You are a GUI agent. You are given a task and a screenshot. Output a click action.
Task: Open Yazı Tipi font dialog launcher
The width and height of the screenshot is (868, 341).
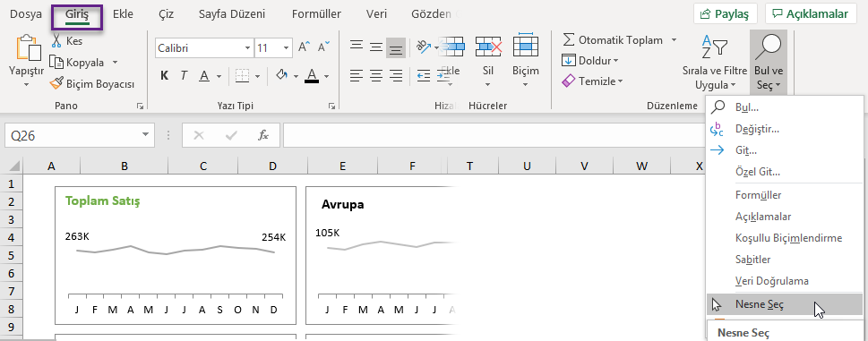click(x=331, y=106)
